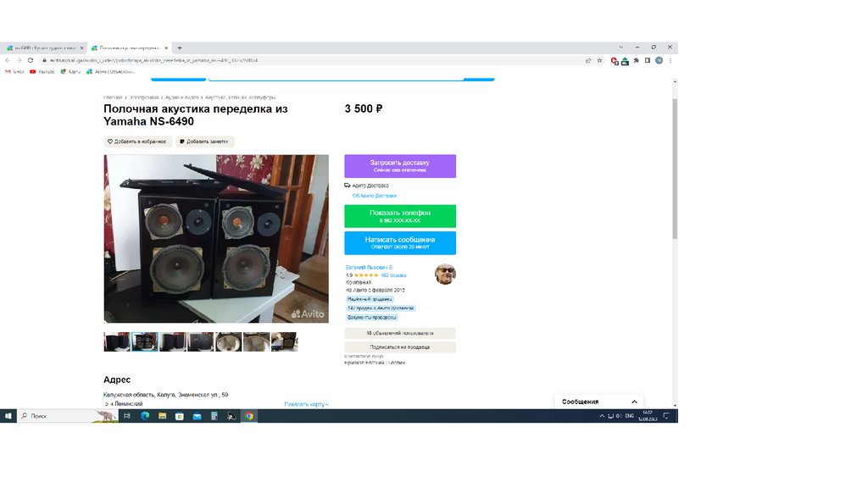Open the Extensions puzzle icon
This screenshot has height=488, width=868.
tap(636, 60)
